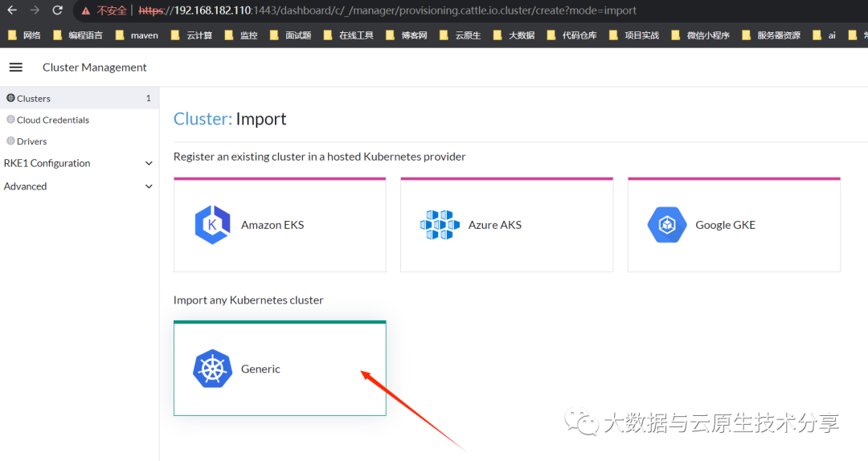Open the 网络 bookmark folder

(x=24, y=35)
